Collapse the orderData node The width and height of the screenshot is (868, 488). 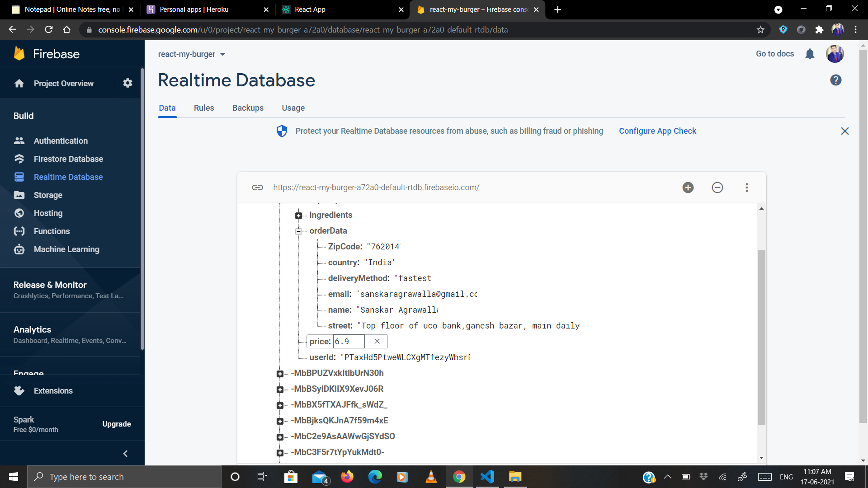click(298, 232)
